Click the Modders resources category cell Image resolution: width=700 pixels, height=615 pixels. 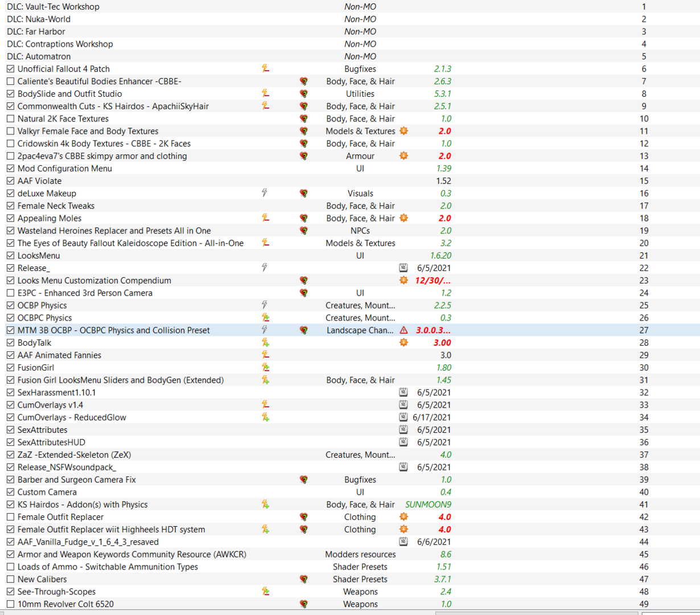point(360,554)
